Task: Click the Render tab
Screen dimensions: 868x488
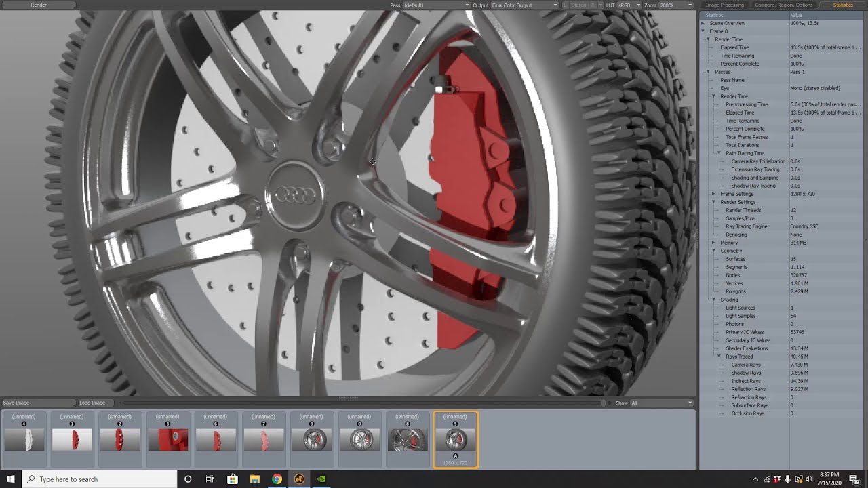Action: click(x=39, y=5)
